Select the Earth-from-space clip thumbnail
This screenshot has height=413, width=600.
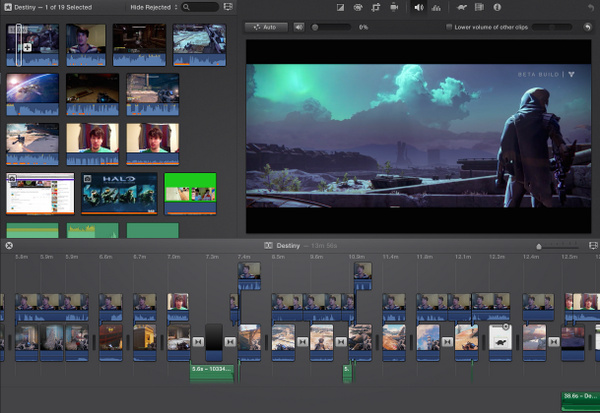click(33, 94)
